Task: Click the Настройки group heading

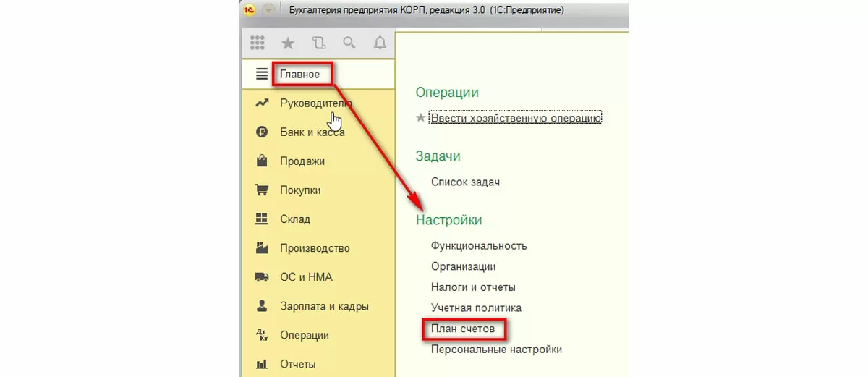Action: coord(448,219)
